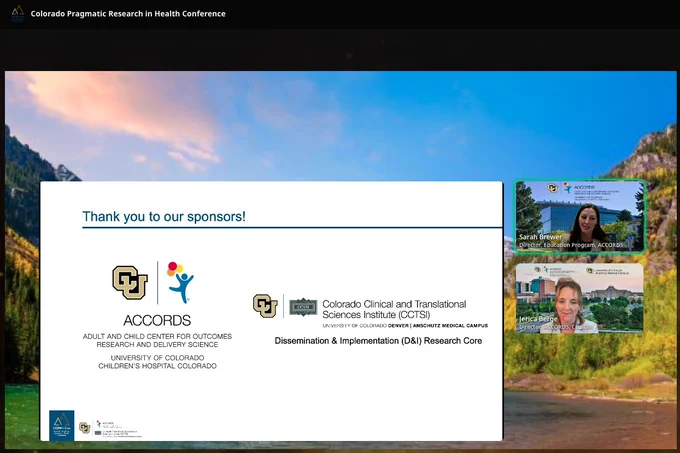Click "Dissemination & Implementation (D&I) Research Core" text
680x453 pixels.
pyautogui.click(x=378, y=341)
